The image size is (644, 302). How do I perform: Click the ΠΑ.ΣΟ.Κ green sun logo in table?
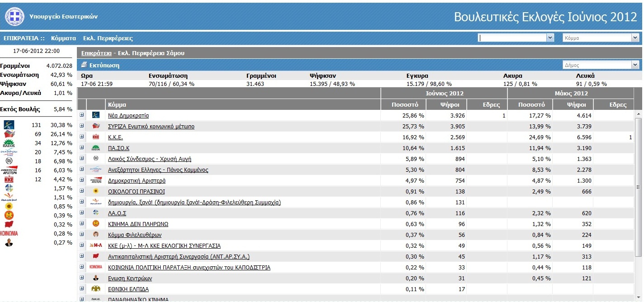95,148
